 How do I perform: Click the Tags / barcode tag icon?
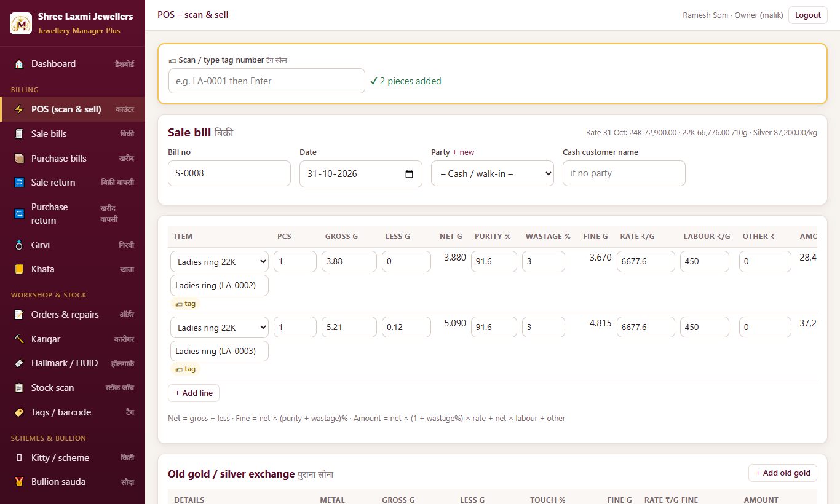[x=19, y=412]
